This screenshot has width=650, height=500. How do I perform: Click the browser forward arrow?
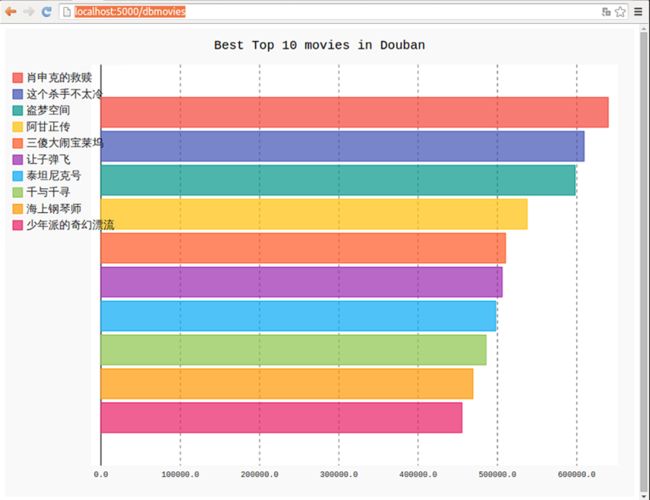[x=29, y=12]
